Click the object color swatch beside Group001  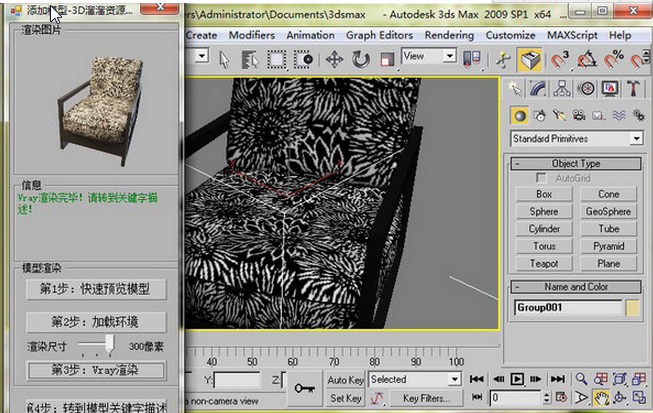(x=632, y=308)
